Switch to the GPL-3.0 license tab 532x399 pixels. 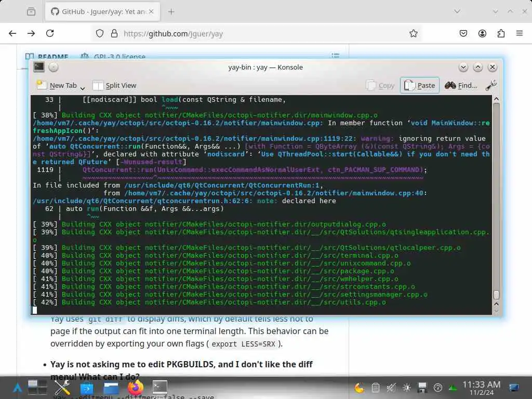(113, 56)
